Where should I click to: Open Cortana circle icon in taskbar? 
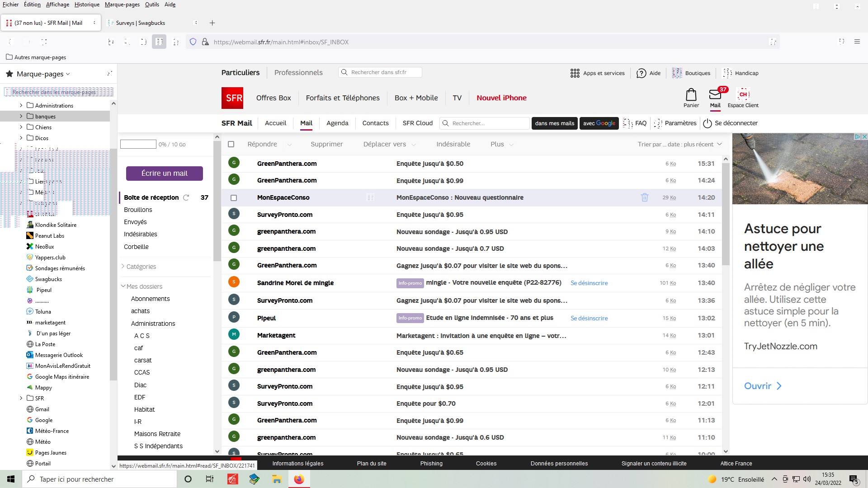(x=188, y=479)
